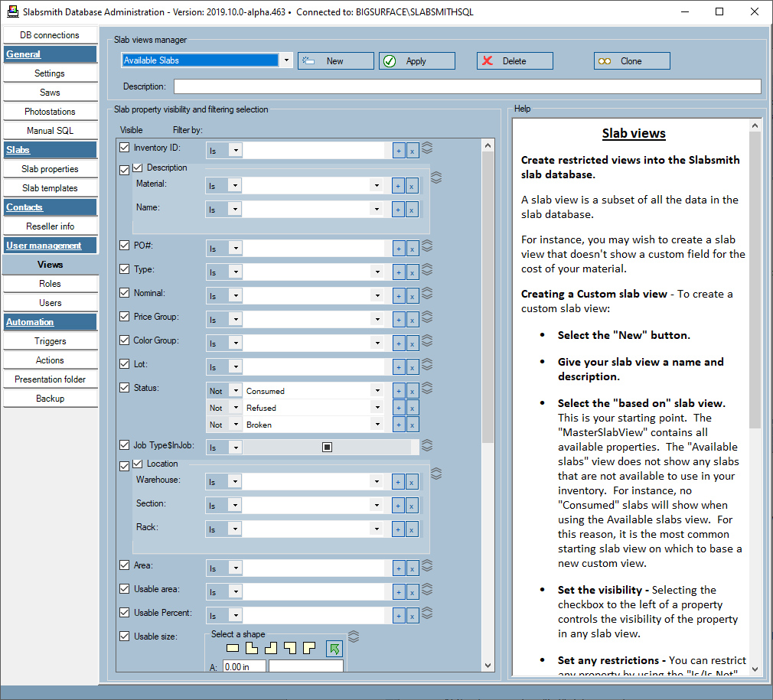773x700 pixels.
Task: Delete the selected slab view
Action: coord(514,60)
